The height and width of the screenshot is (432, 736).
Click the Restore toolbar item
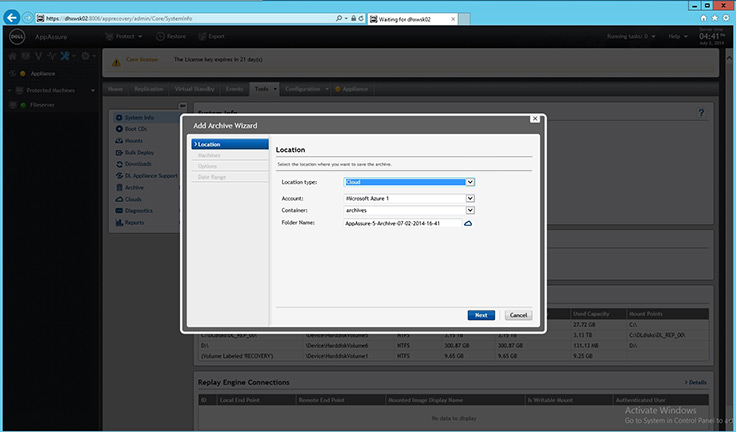pos(171,36)
